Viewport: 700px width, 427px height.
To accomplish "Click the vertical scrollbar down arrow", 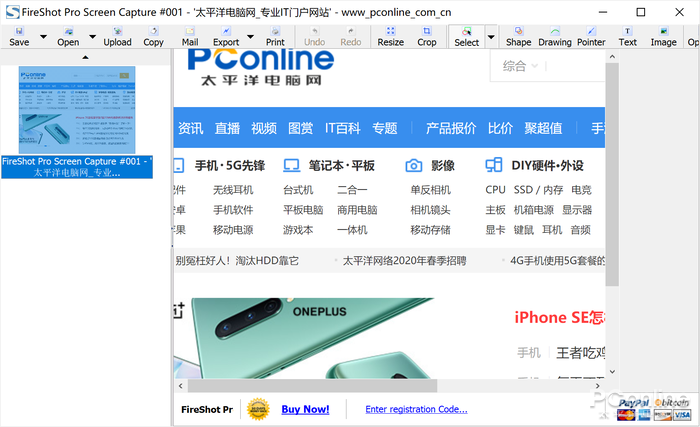I will (612, 372).
